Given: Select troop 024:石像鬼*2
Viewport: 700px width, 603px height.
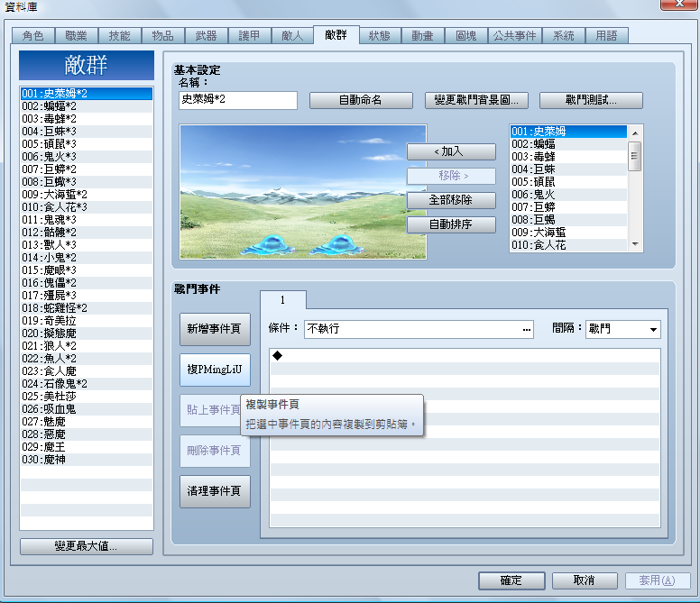Looking at the screenshot, I should (87, 384).
